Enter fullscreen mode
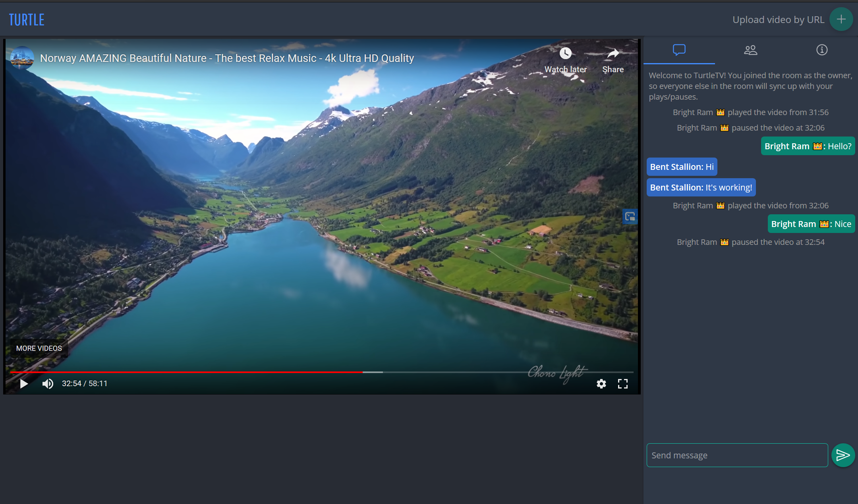This screenshot has width=858, height=504. [x=623, y=383]
